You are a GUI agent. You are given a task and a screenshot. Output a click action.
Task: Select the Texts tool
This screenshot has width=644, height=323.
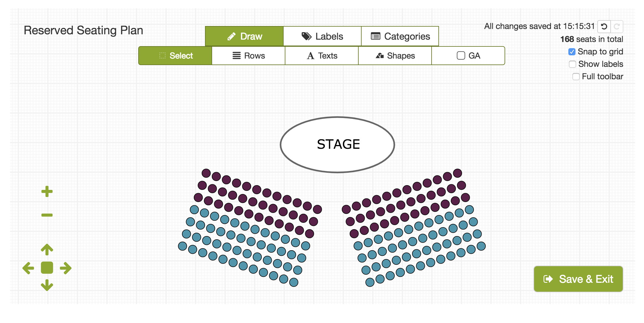[x=322, y=56]
